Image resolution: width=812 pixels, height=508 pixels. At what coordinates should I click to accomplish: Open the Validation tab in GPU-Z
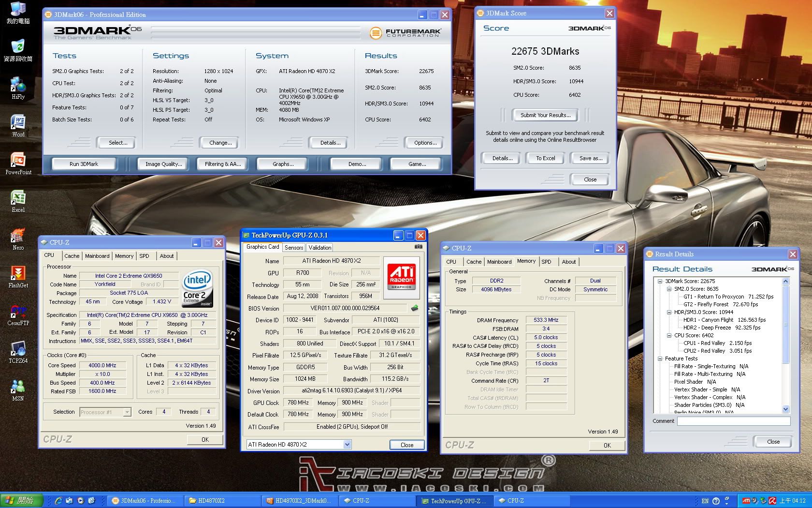coord(319,247)
